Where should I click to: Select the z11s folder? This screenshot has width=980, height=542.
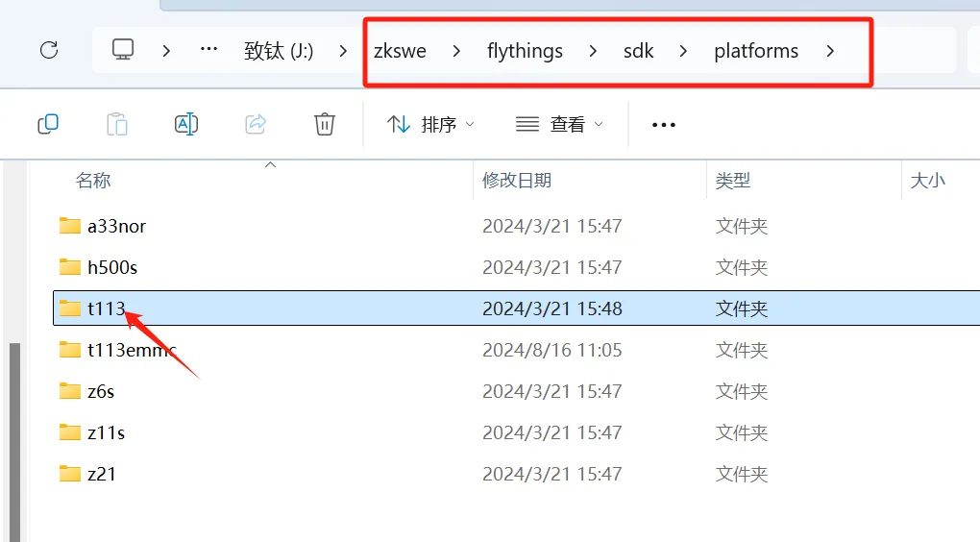(x=106, y=433)
